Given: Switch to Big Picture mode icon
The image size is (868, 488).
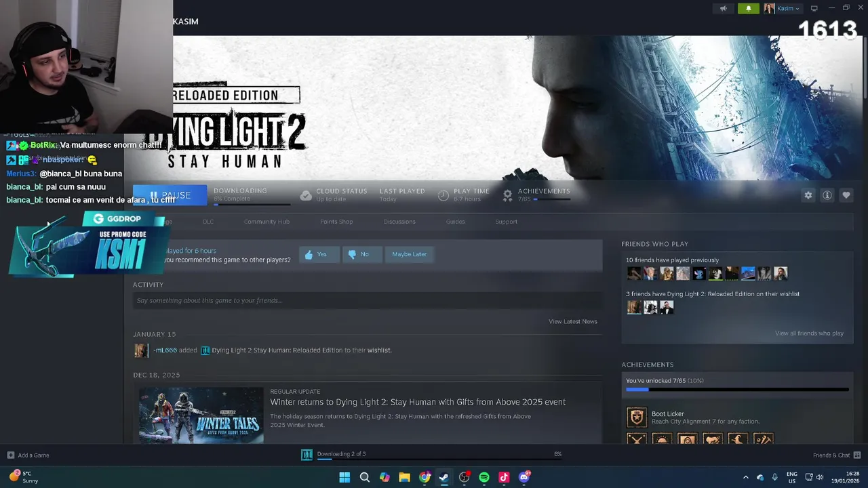Looking at the screenshot, I should click(814, 8).
